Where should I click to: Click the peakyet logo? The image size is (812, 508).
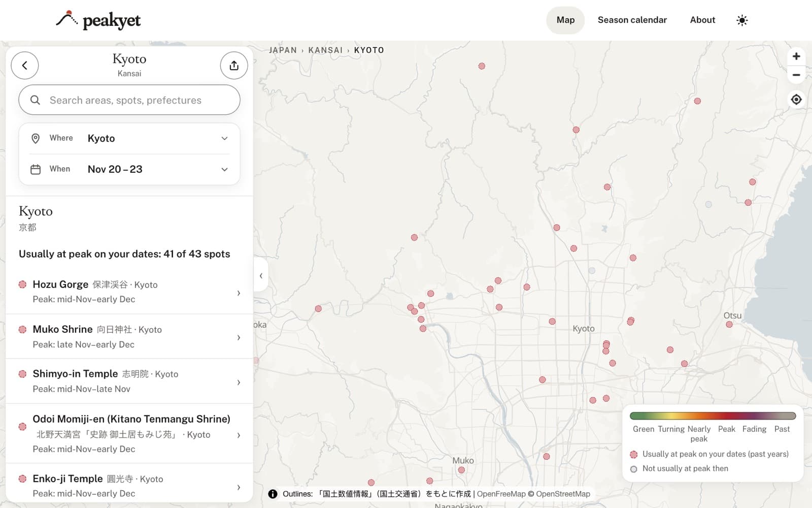(x=98, y=20)
